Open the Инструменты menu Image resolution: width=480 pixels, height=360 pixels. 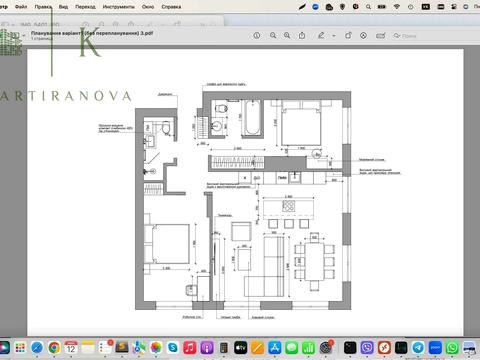click(118, 7)
